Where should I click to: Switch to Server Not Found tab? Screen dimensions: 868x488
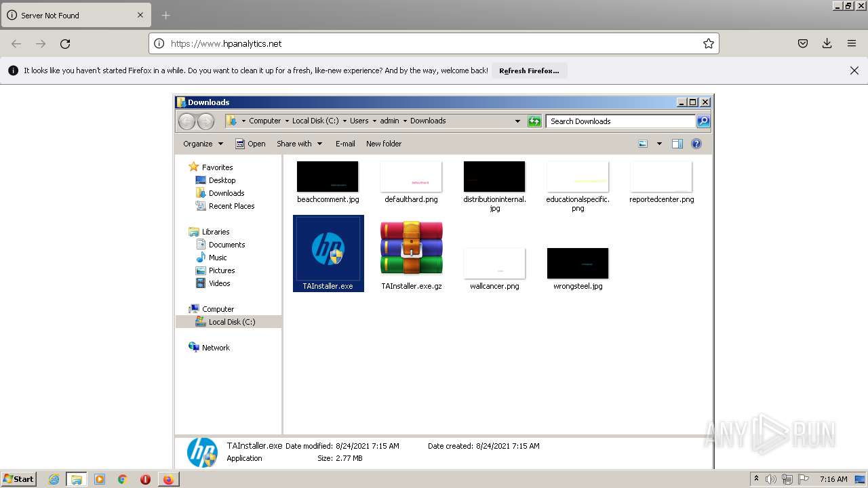point(76,15)
